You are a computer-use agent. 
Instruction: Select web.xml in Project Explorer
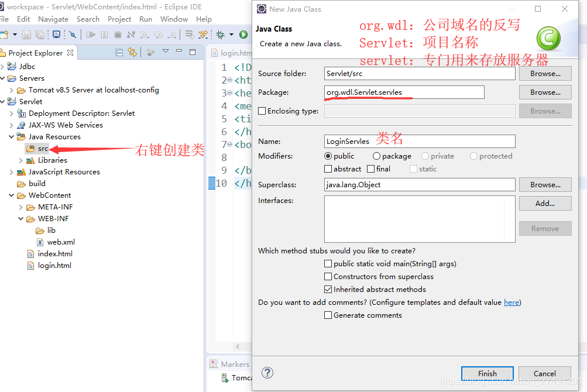click(x=56, y=242)
